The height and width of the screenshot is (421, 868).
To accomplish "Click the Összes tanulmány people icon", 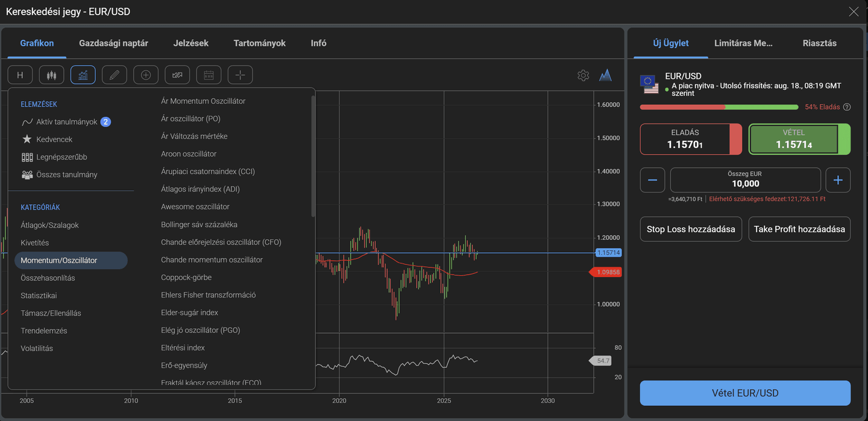I will point(27,175).
